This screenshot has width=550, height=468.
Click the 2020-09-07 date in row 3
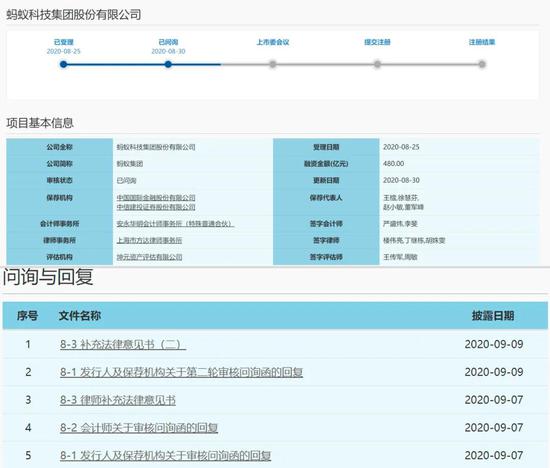[x=494, y=400]
